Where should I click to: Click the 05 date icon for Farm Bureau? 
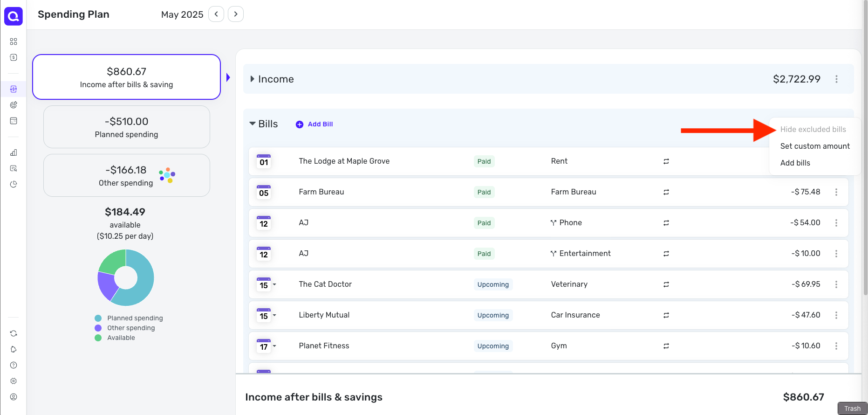(264, 192)
